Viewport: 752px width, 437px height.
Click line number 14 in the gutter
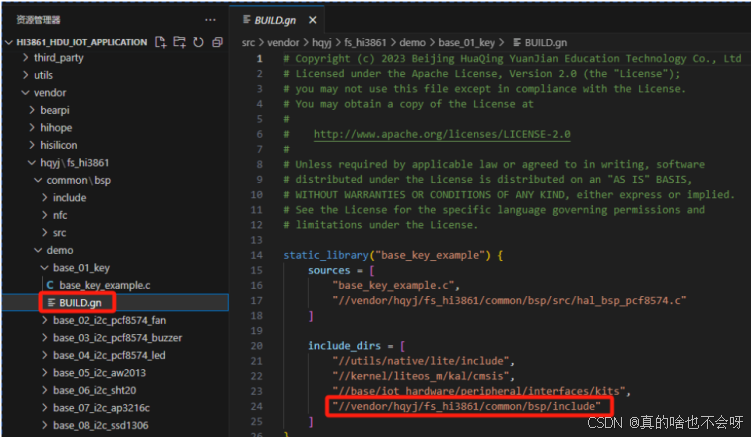(257, 255)
